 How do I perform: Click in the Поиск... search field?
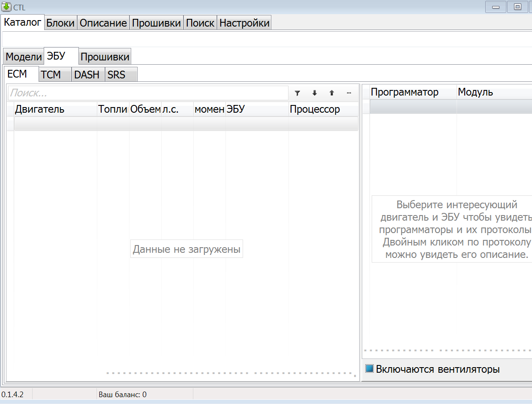point(148,93)
